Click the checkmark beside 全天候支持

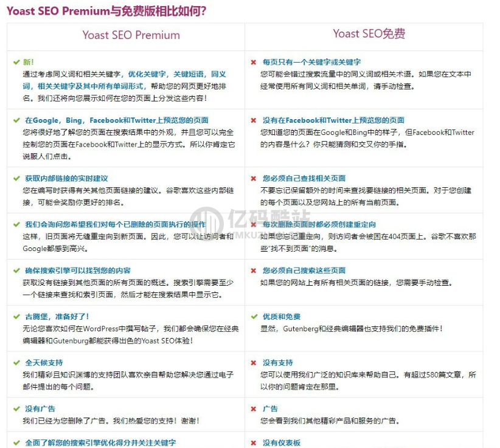tap(16, 363)
